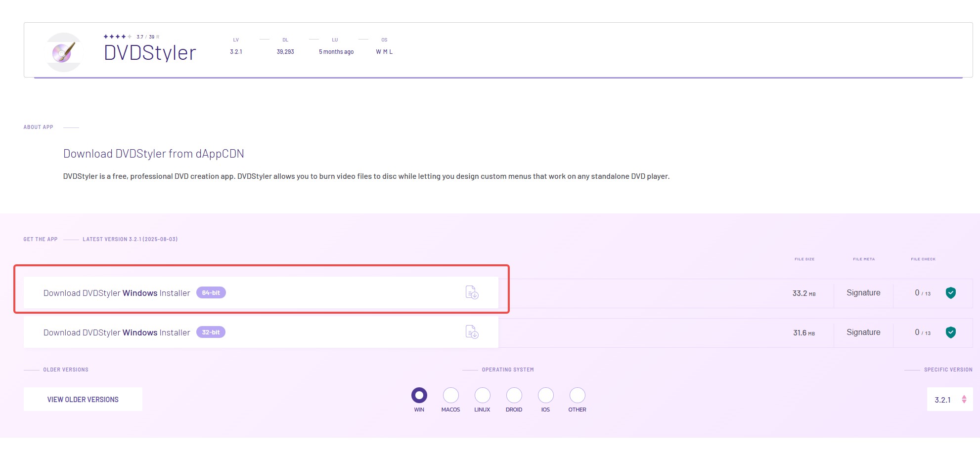Open Signature for the 33.2 MB file
This screenshot has height=454, width=980.
point(863,292)
